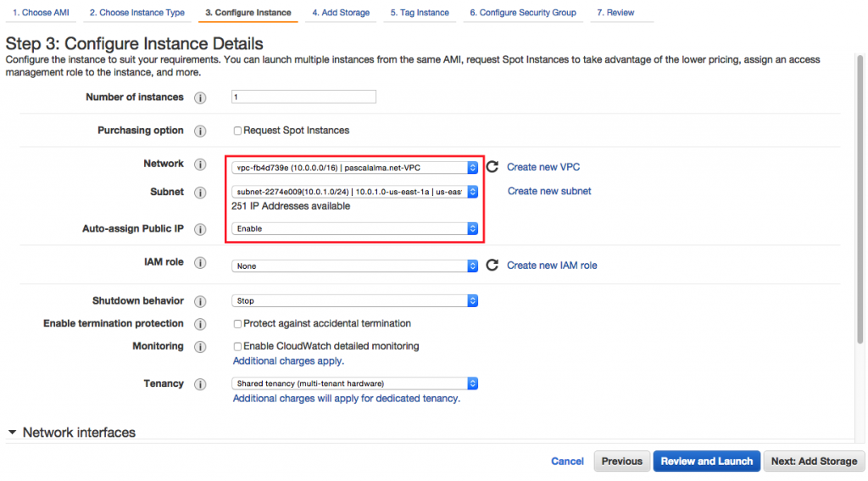Screen dimensions: 868x481
Task: Click the Number of instances field
Action: [x=303, y=98]
